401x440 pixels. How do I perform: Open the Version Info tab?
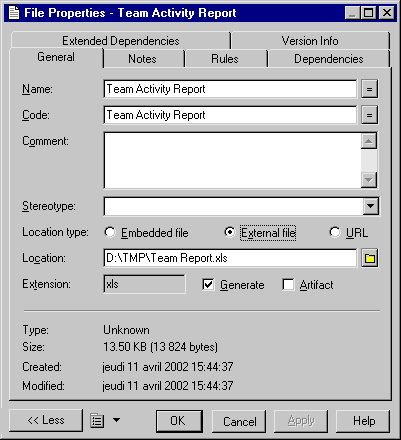pyautogui.click(x=310, y=41)
